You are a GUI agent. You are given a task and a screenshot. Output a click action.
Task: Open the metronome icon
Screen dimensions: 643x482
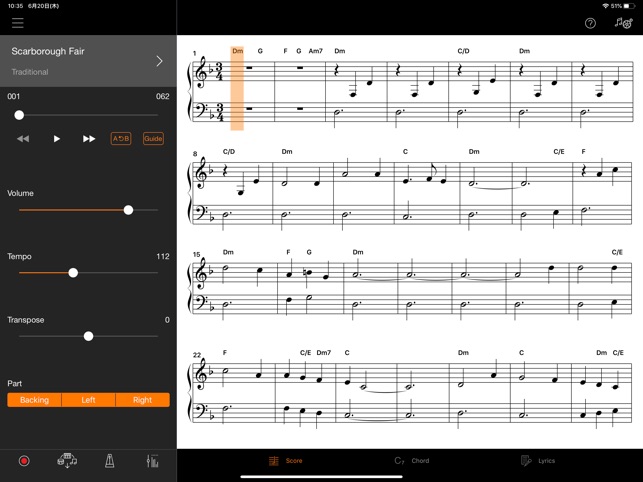pos(109,461)
